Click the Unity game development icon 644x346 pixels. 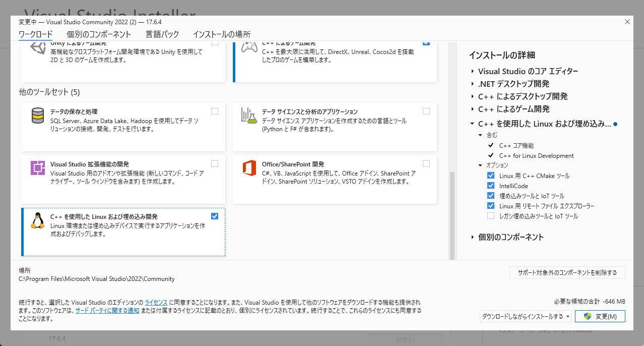(38, 47)
